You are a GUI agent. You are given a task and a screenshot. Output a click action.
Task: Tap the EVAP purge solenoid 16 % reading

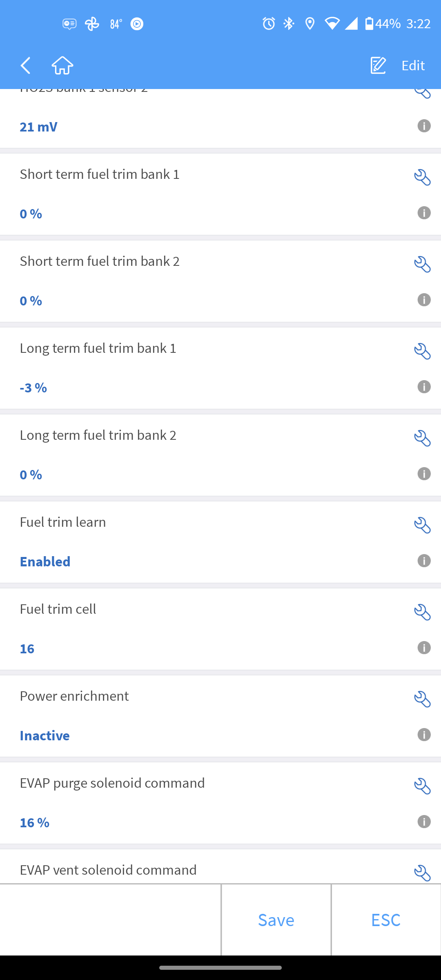[35, 822]
